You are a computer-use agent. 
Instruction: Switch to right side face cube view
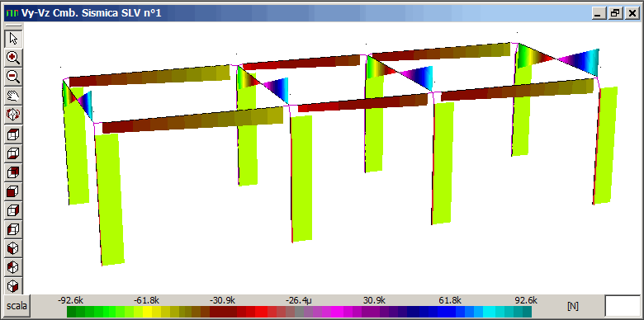point(13,211)
